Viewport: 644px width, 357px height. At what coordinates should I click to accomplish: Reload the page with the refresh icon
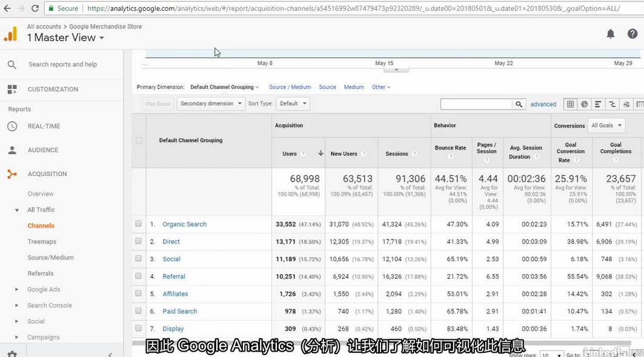(35, 8)
